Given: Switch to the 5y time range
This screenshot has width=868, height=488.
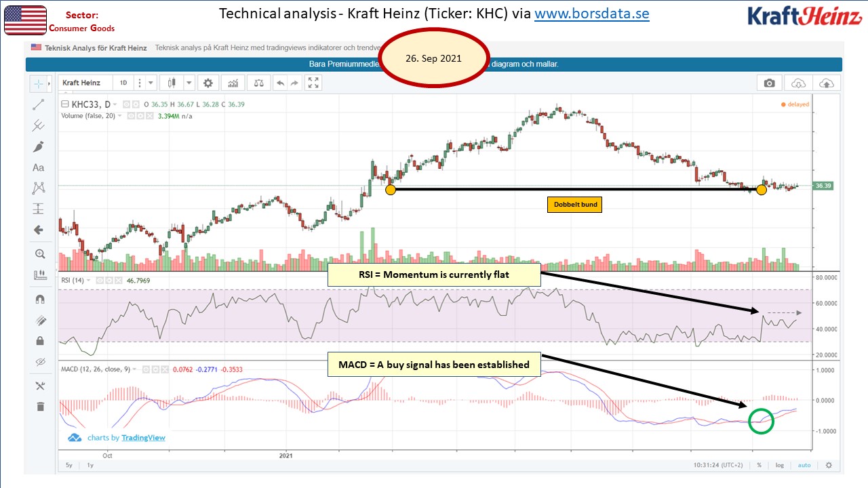Looking at the screenshot, I should [x=69, y=465].
